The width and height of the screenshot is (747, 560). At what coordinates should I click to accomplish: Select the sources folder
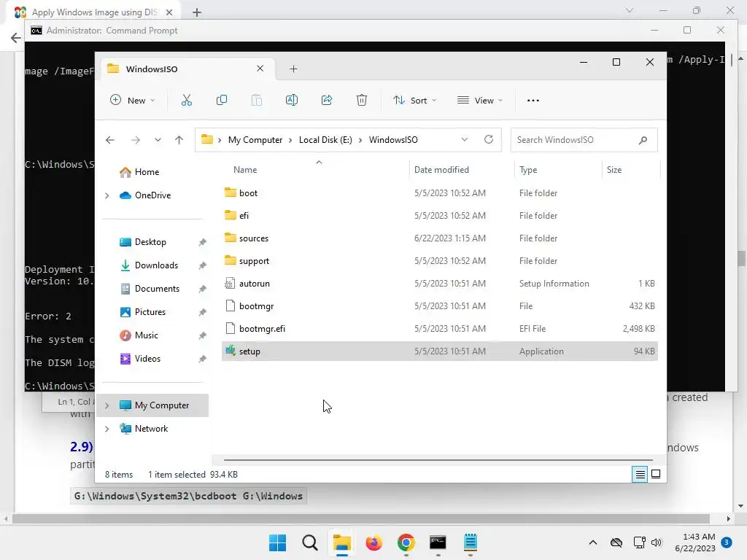click(440, 238)
